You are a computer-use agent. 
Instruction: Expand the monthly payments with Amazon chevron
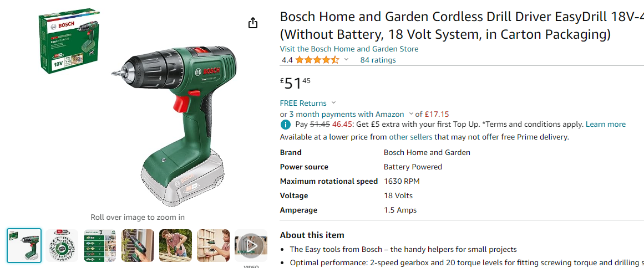[411, 114]
